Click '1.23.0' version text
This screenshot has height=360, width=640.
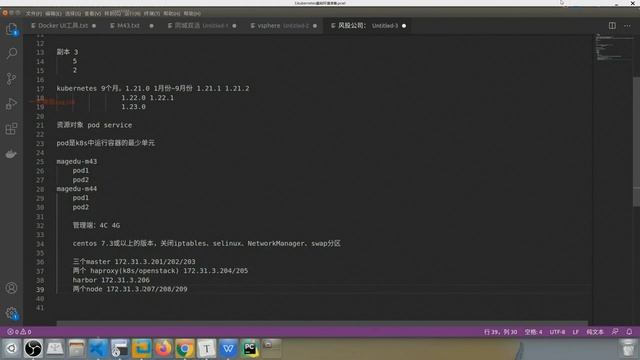(x=133, y=107)
